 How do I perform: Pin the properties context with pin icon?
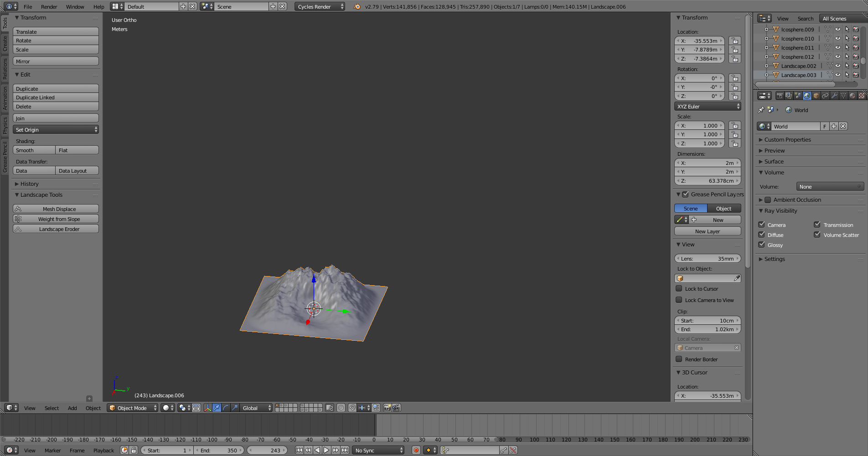coord(761,110)
